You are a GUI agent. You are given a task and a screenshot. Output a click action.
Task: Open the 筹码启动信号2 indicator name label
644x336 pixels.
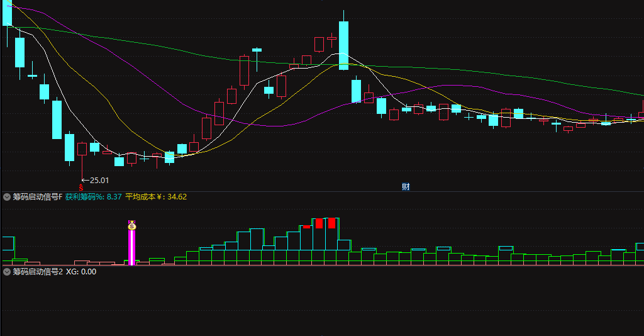(38, 272)
